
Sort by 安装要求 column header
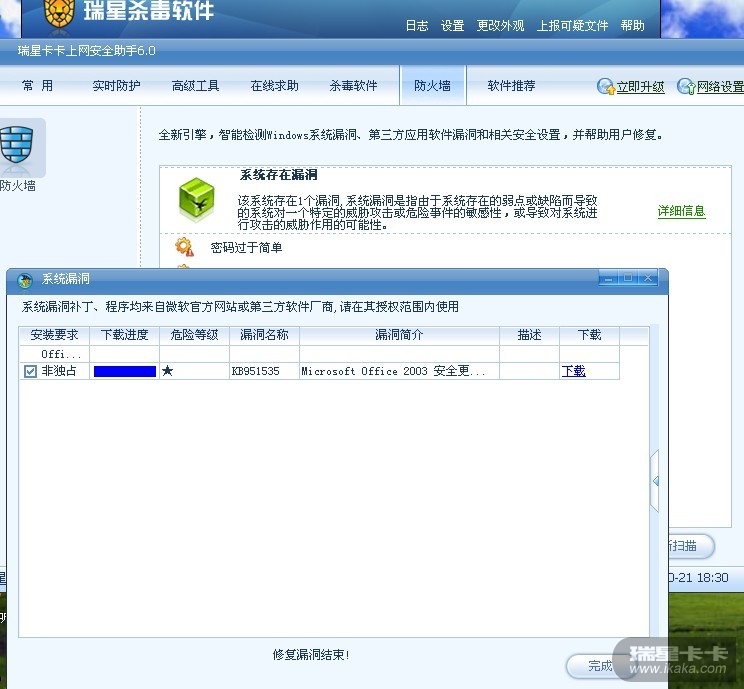pos(54,335)
